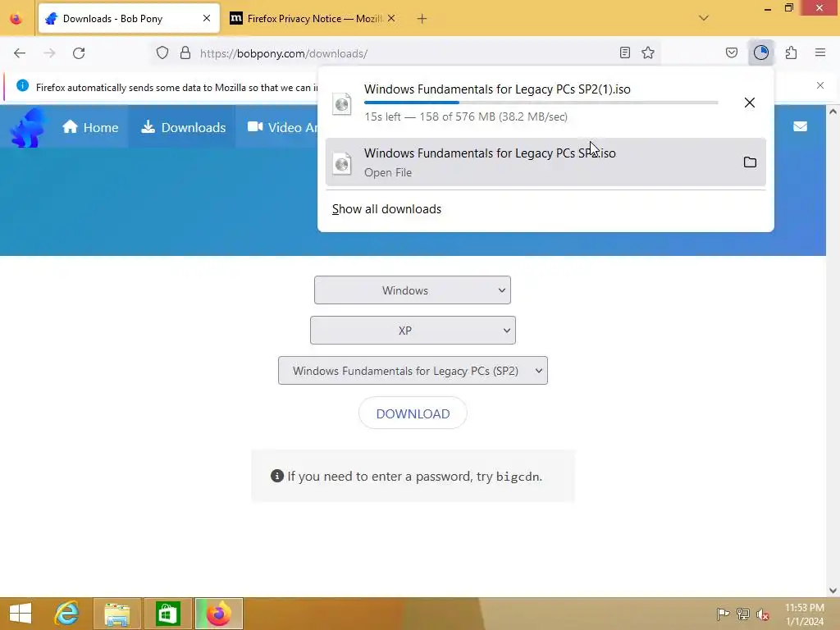
Task: Open the completed SP2.iso file entry
Action: [546, 162]
